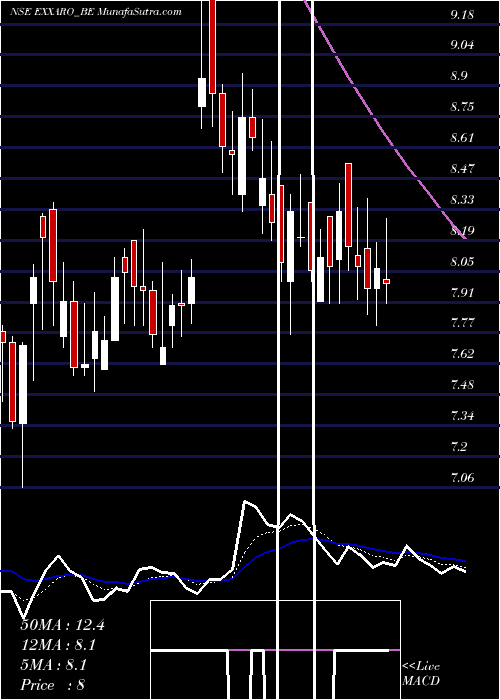500x700 pixels.
Task: Click the 8.47 price axis label
Action: [x=462, y=169]
